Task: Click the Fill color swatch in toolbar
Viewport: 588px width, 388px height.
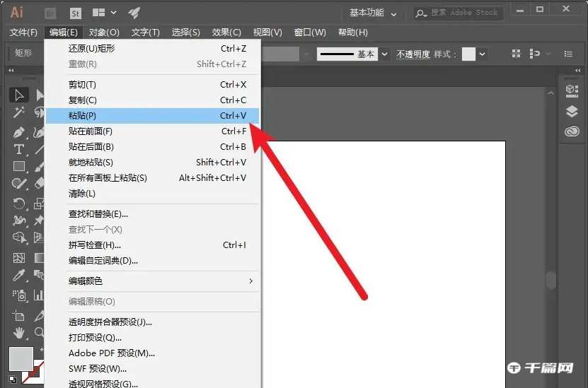Action: point(21,359)
